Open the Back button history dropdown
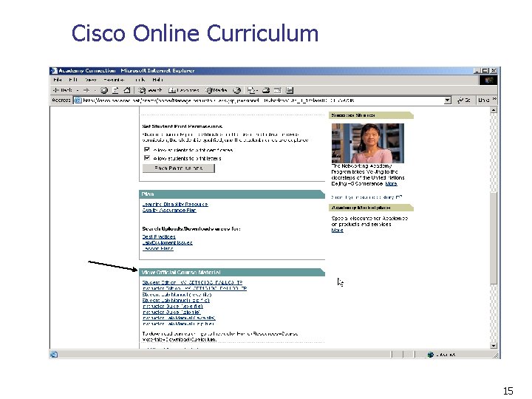 pyautogui.click(x=78, y=90)
